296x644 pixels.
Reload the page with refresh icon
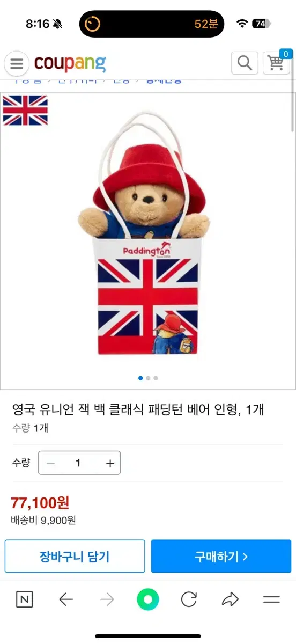tap(189, 599)
